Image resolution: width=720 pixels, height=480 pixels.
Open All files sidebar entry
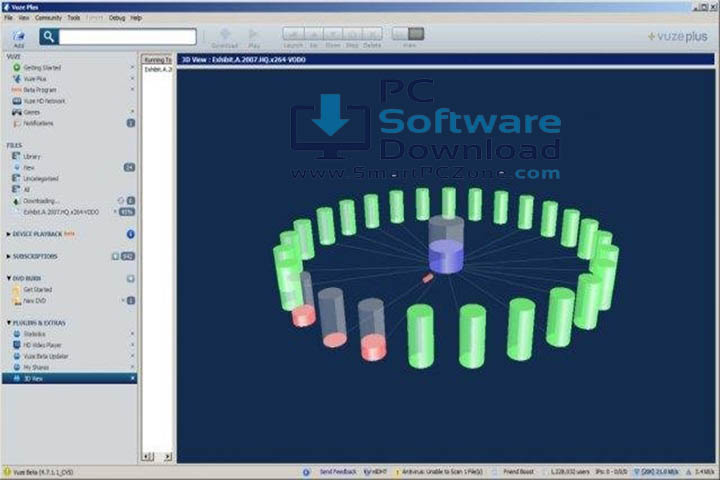click(x=27, y=190)
